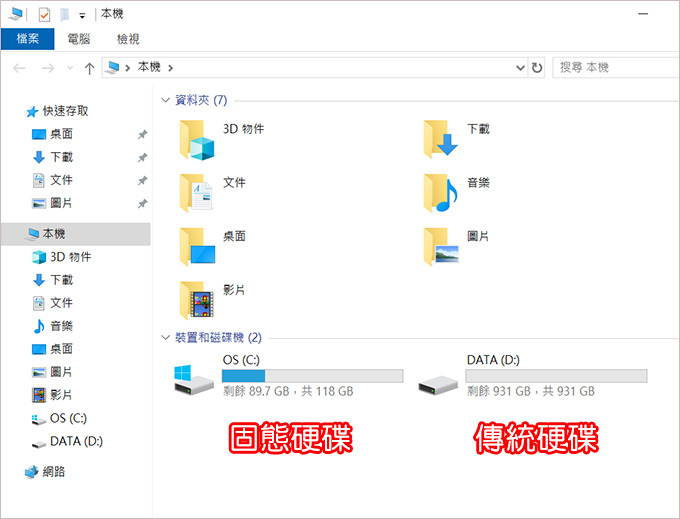Open the 下載 folder with blue arrow
680x519 pixels.
point(441,139)
